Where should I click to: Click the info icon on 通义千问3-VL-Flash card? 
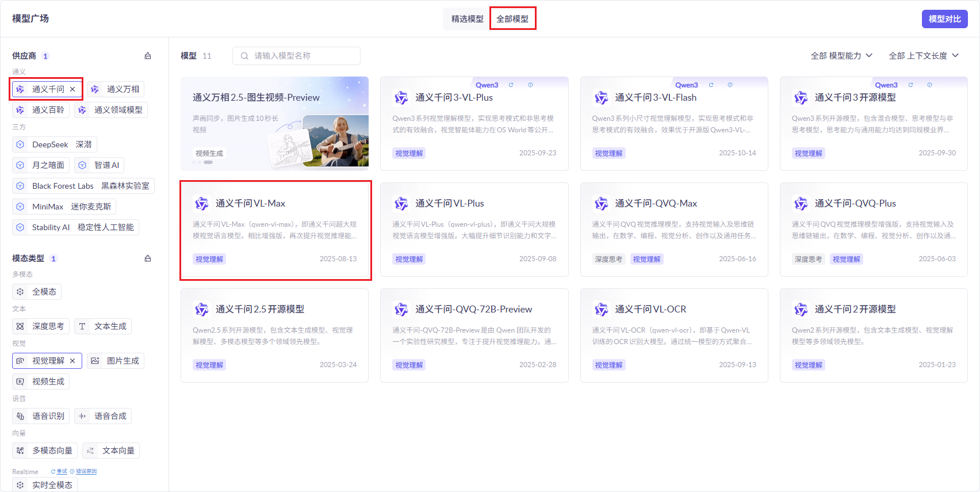pos(730,85)
